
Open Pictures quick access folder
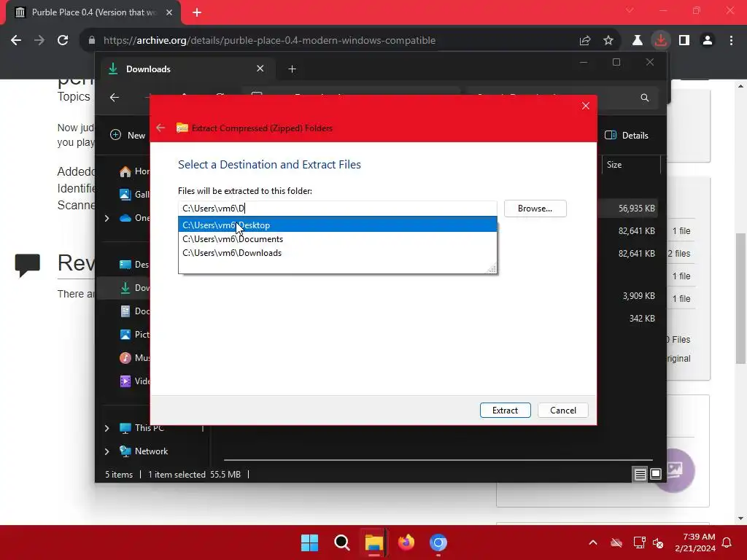tap(134, 334)
